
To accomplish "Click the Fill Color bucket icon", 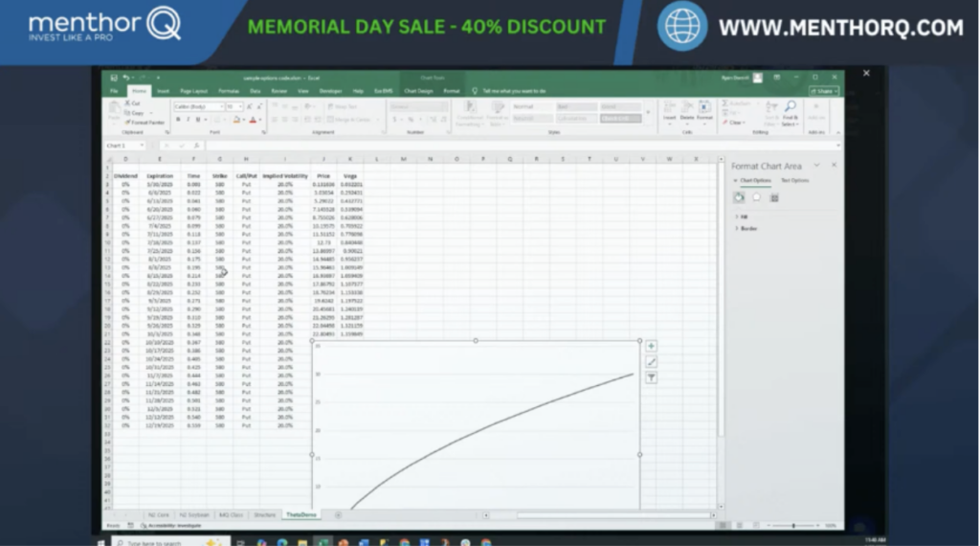I will tap(236, 120).
